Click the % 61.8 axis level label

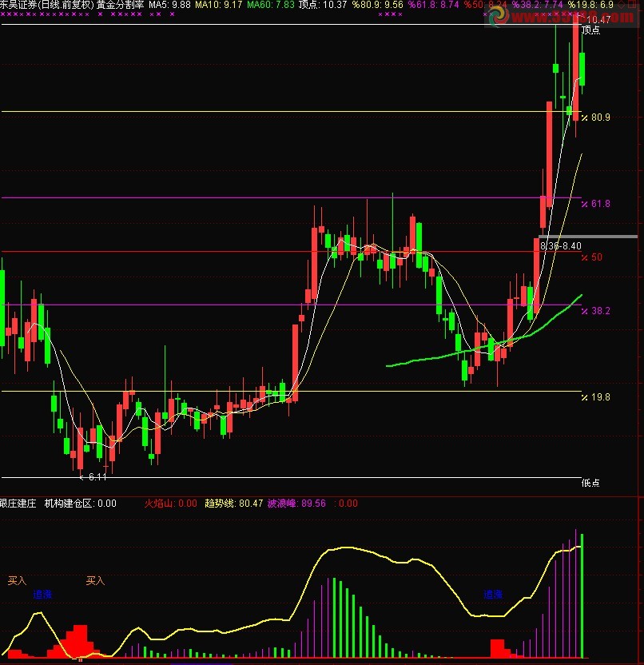pos(596,204)
